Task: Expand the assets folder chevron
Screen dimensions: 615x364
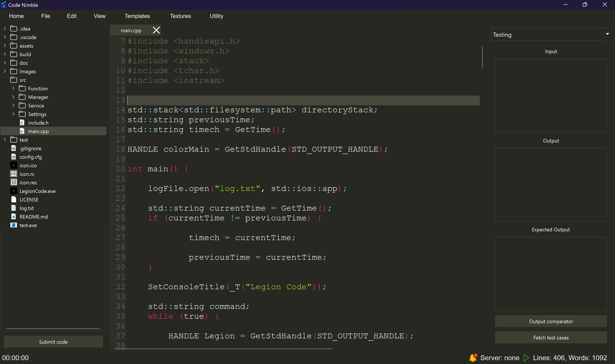Action: point(5,46)
